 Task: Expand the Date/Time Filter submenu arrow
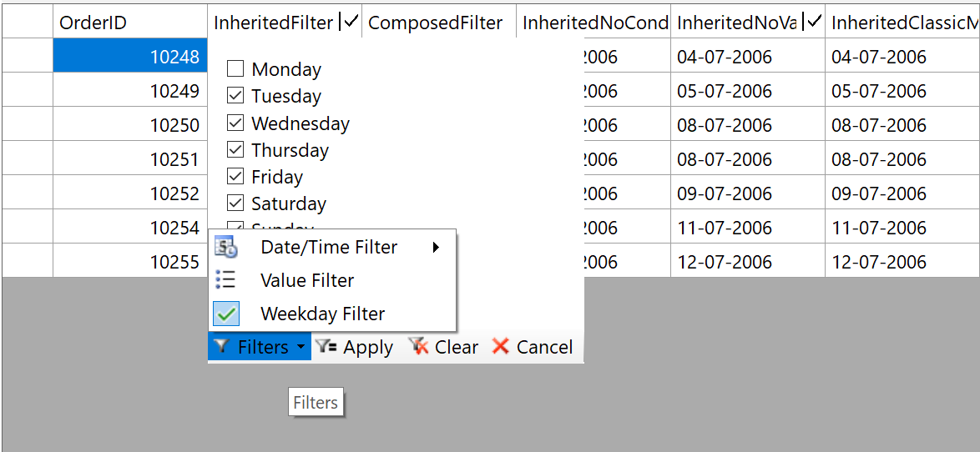(x=436, y=247)
